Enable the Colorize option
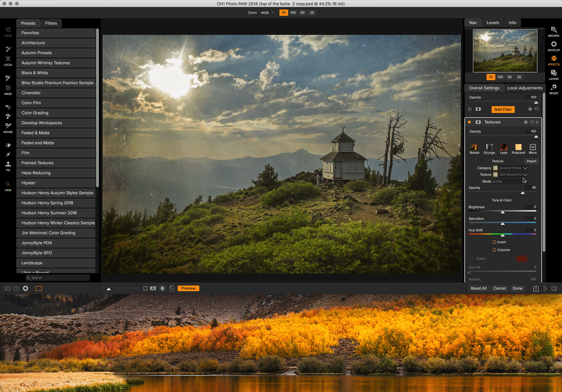The width and height of the screenshot is (562, 392). point(494,250)
